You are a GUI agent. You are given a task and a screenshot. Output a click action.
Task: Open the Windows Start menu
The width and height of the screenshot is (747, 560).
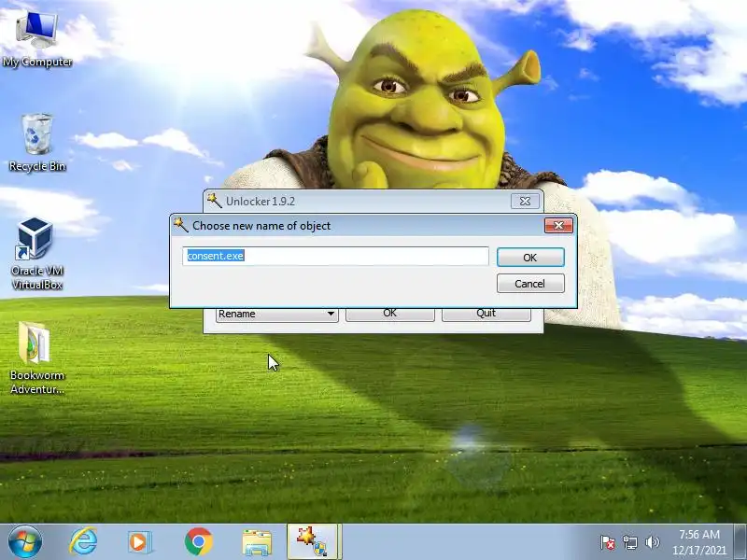click(x=24, y=541)
